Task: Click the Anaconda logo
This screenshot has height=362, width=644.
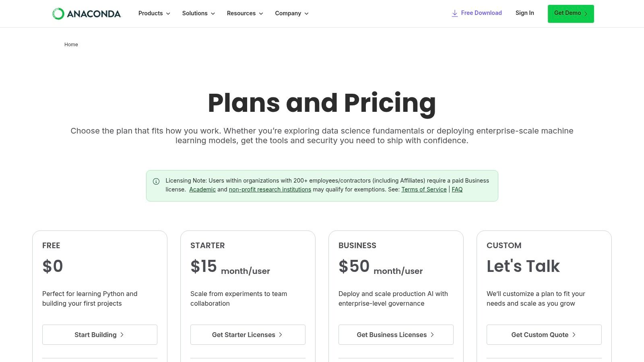Action: pyautogui.click(x=87, y=14)
